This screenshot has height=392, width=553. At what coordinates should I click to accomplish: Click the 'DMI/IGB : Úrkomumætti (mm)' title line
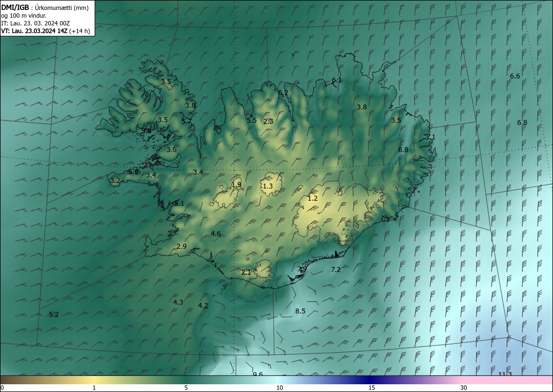coord(45,8)
